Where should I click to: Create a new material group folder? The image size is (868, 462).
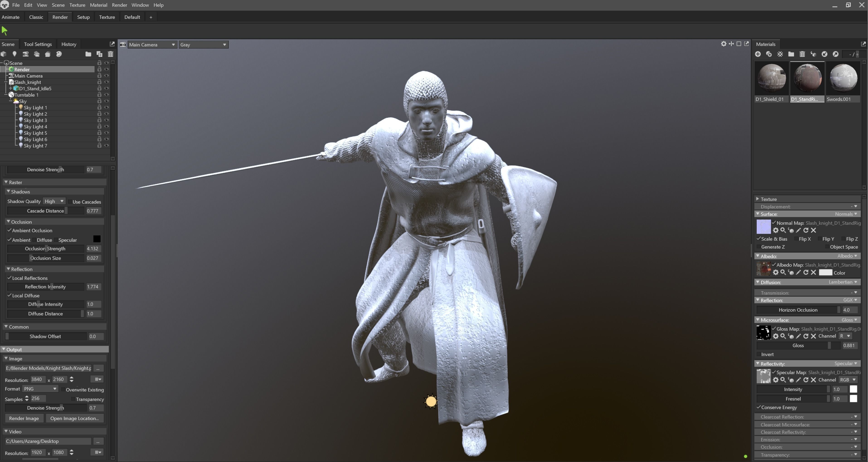pyautogui.click(x=791, y=54)
